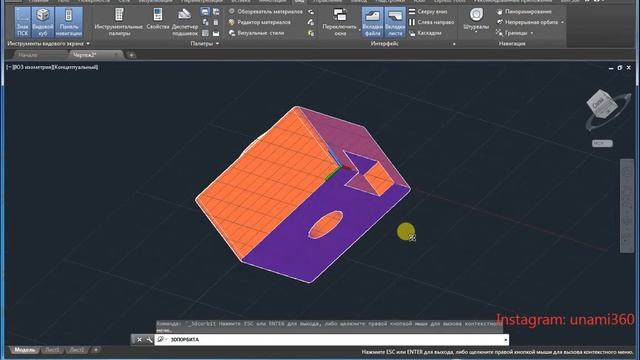The image size is (640, 360).
Task: Open Инструментальные палитры
Action: 119,22
